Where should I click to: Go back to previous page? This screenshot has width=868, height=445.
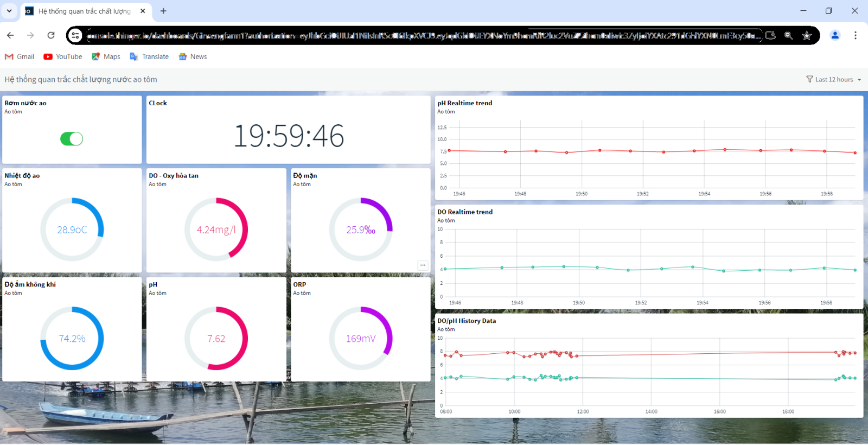point(10,35)
